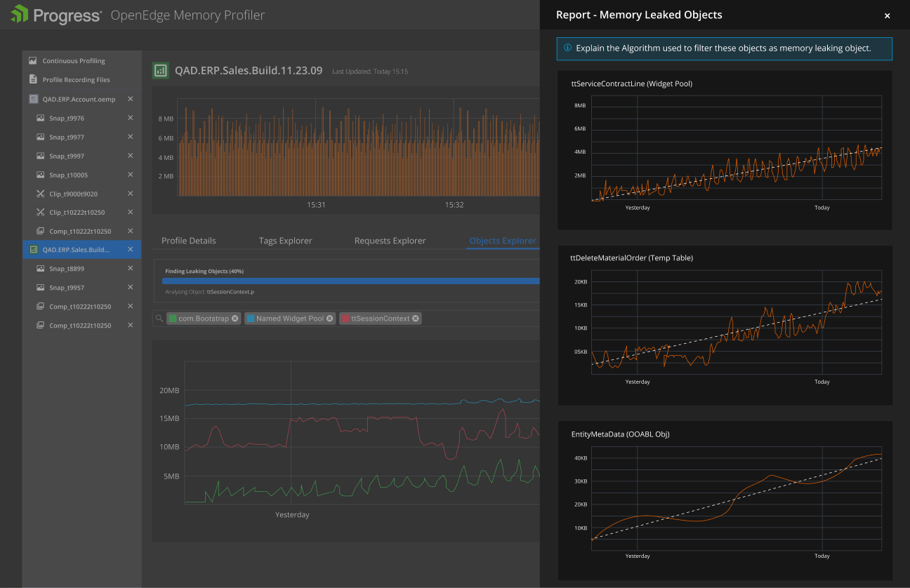Click the ttDeleteMaterialOrder Temp Table chart

point(737,322)
